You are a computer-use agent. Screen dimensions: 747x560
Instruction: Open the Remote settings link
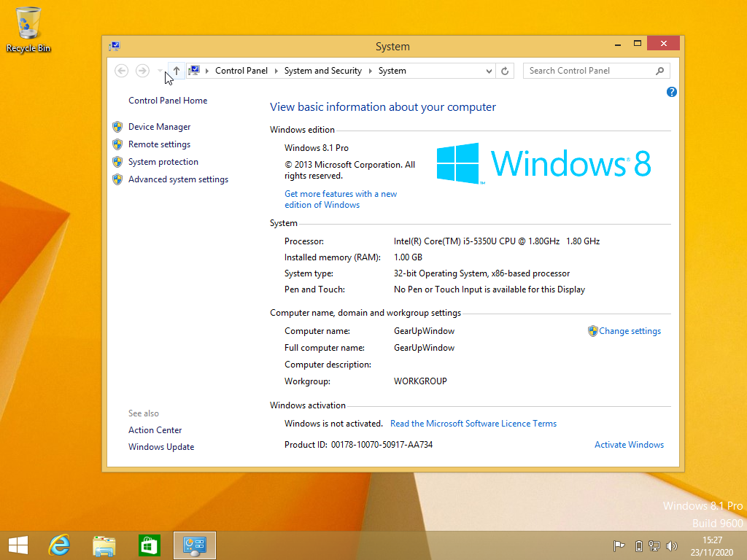(159, 144)
